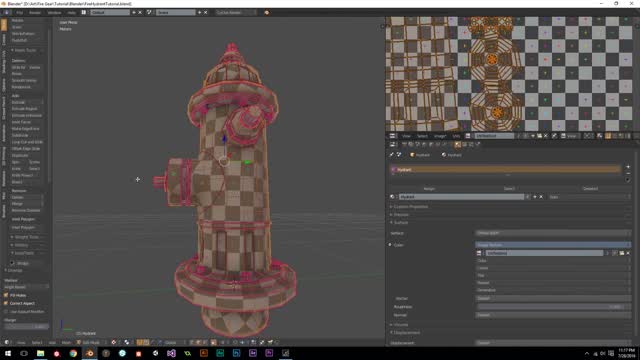Enable the Use Subsurf Modifier checkbox
The height and width of the screenshot is (360, 640).
(x=6, y=311)
